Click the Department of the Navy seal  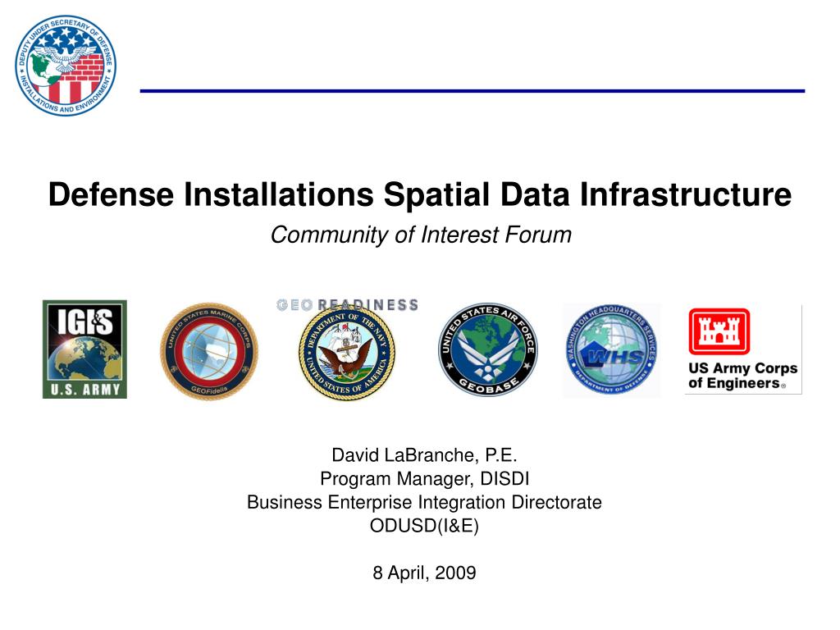click(347, 353)
